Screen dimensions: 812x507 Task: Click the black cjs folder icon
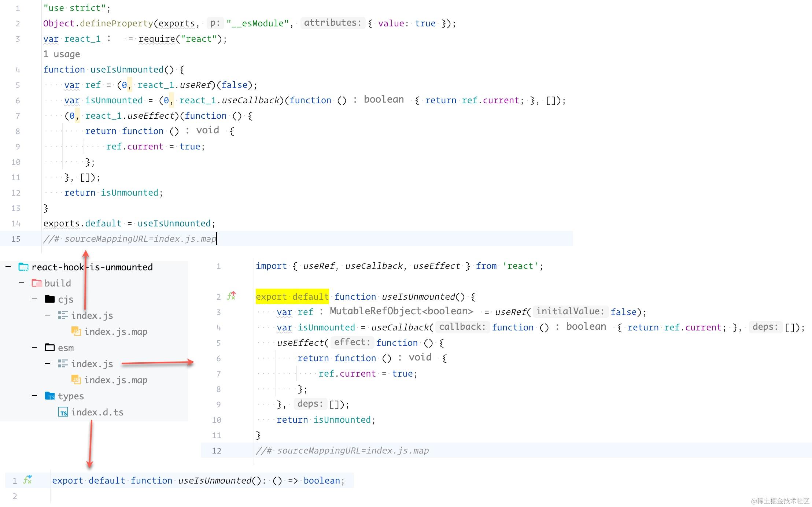(x=50, y=299)
